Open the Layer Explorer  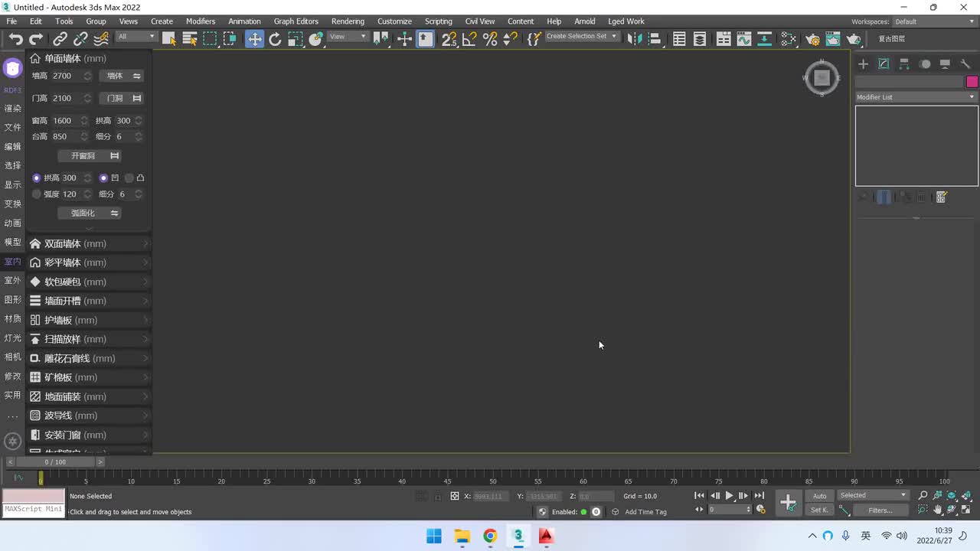point(700,39)
